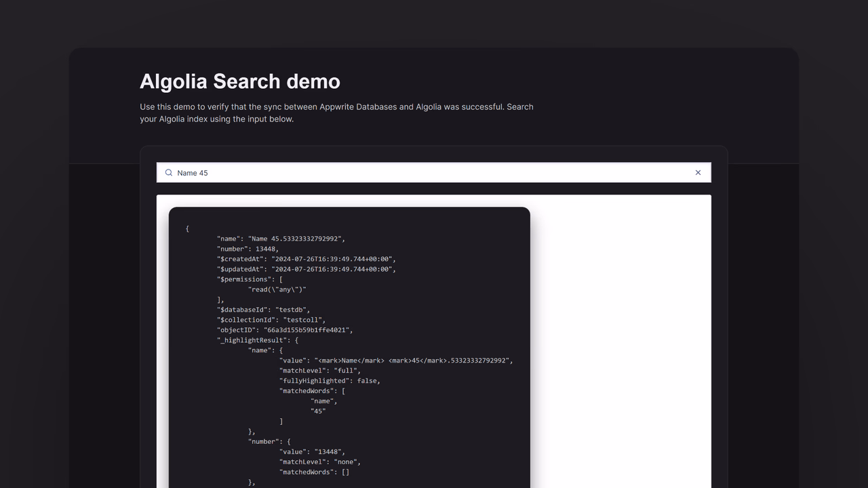Select the "name": "Name 45.53323332792992" line
Image resolution: width=868 pixels, height=488 pixels.
pos(281,239)
